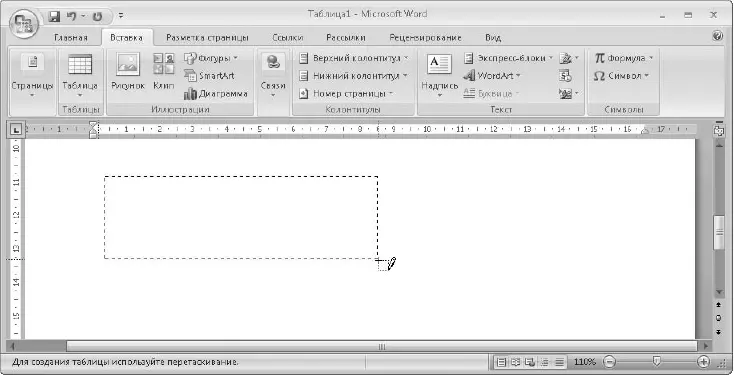The image size is (734, 375).
Task: Open the Фигуры shapes dropdown
Action: [211, 58]
